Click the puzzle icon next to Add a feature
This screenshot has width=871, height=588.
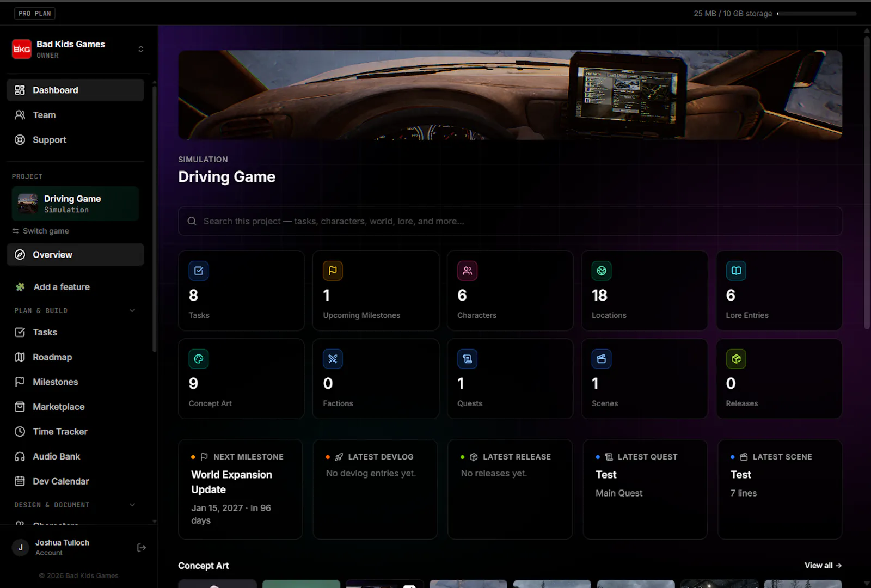coord(20,287)
